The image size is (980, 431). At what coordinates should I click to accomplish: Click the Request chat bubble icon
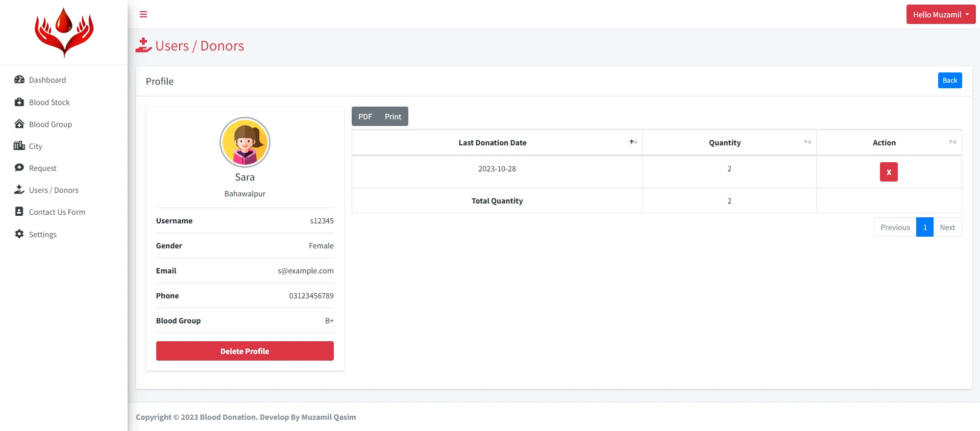tap(19, 168)
